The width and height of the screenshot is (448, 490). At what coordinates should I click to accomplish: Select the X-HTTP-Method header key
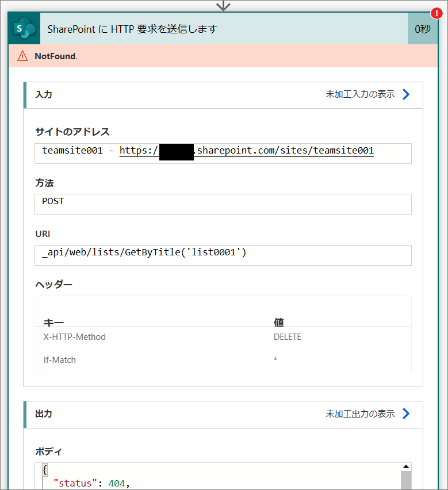coord(74,337)
